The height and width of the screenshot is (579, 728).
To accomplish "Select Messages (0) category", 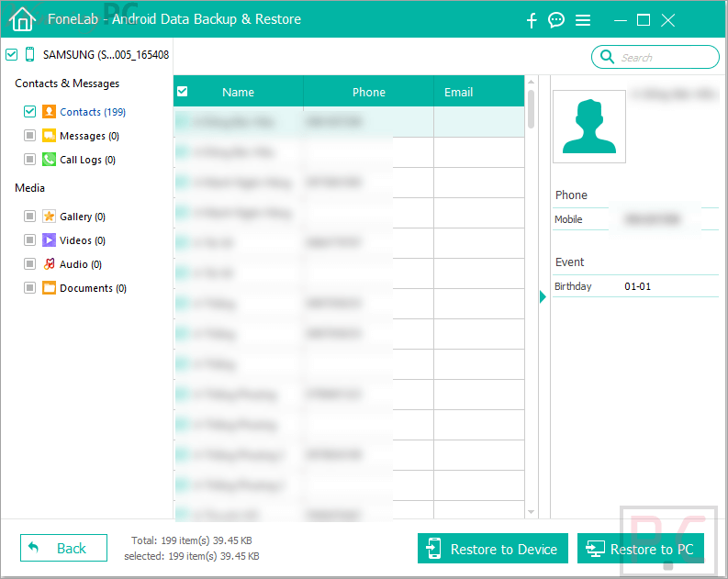I will click(90, 136).
